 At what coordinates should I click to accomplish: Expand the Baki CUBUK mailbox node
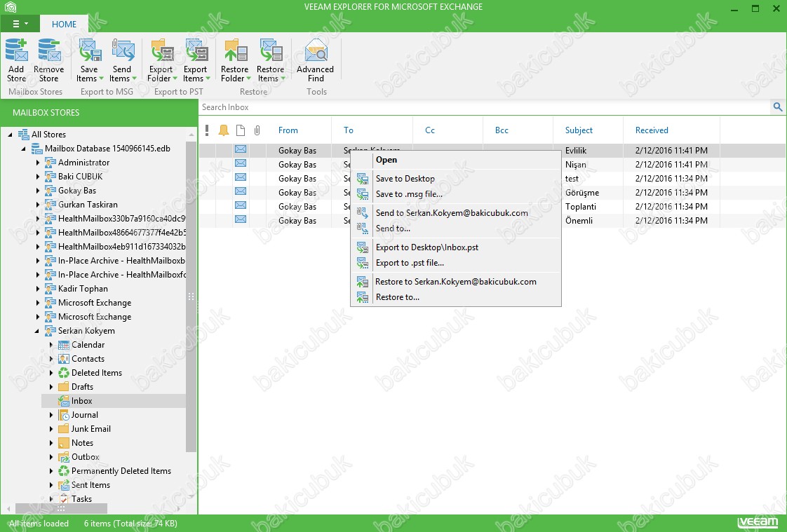point(38,177)
